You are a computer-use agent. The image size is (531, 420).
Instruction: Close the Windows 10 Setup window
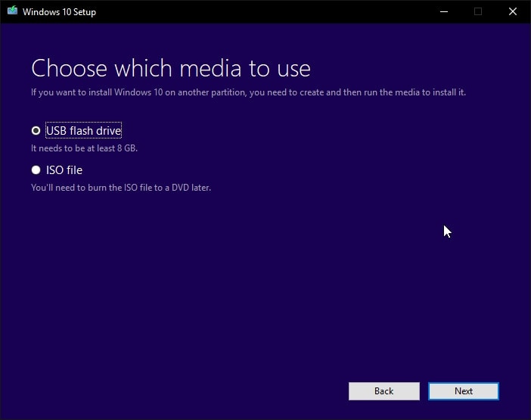click(x=513, y=11)
